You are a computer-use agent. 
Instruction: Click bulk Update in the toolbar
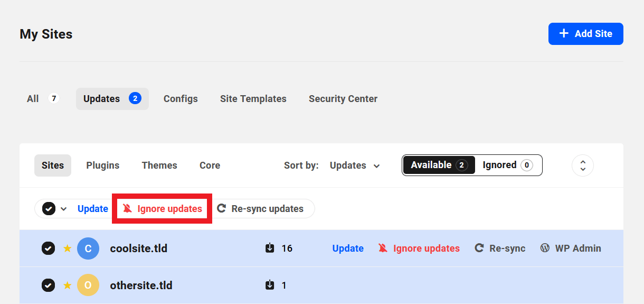click(93, 209)
